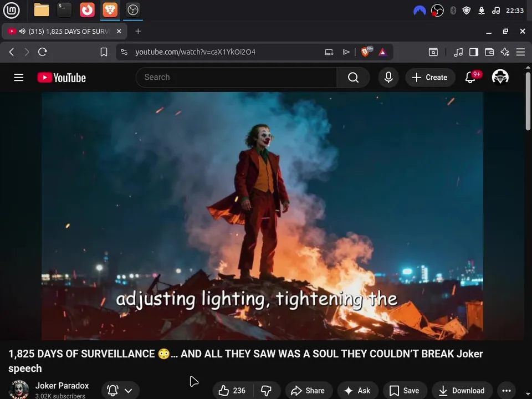This screenshot has width=532, height=399.
Task: Go forward in browser history
Action: (x=27, y=52)
